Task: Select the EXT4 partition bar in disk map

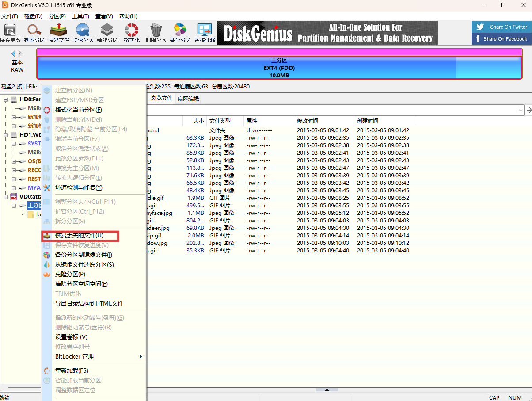Action: (x=279, y=68)
